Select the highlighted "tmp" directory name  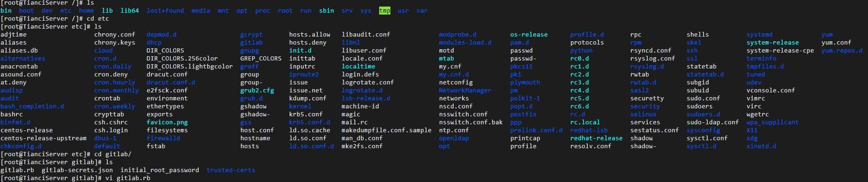pyautogui.click(x=384, y=11)
